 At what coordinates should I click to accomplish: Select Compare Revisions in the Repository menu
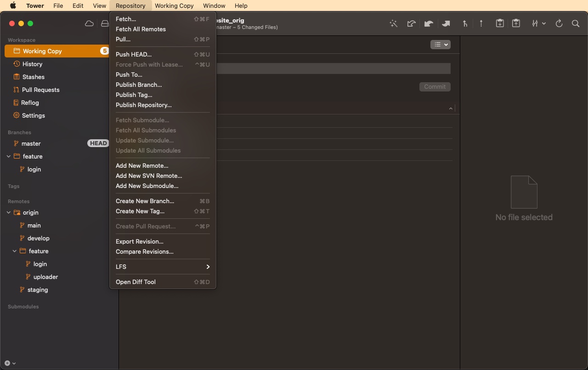coord(144,251)
